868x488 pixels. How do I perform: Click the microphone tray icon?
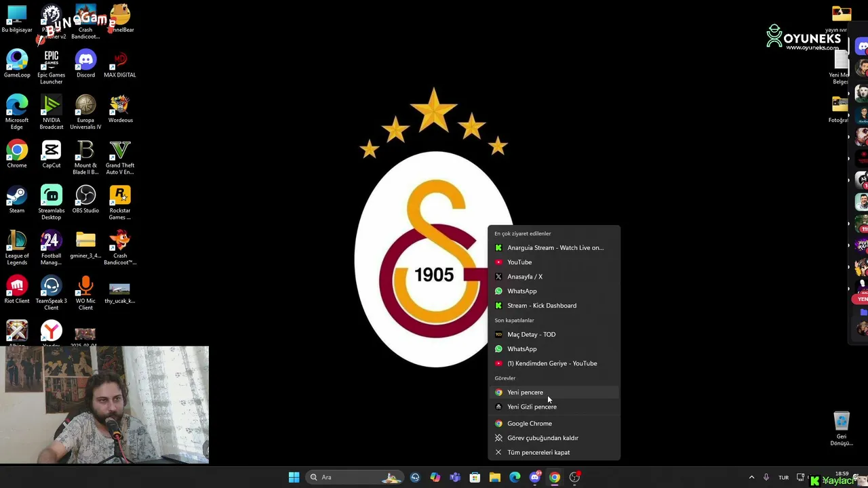point(766,477)
